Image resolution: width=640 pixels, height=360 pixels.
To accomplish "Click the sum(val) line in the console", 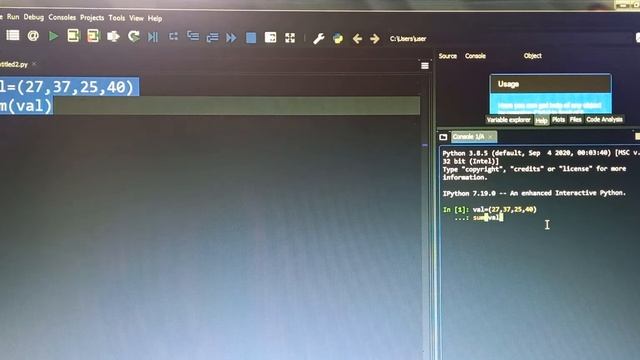I will 488,218.
